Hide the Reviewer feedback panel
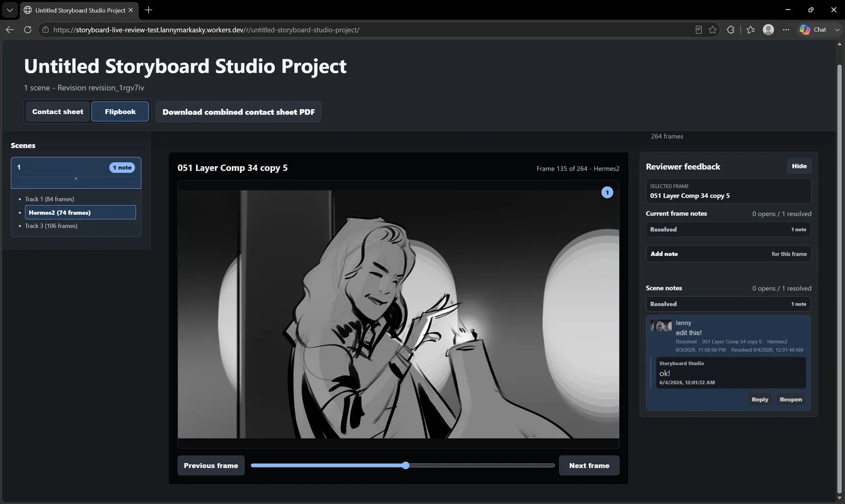 pos(799,166)
